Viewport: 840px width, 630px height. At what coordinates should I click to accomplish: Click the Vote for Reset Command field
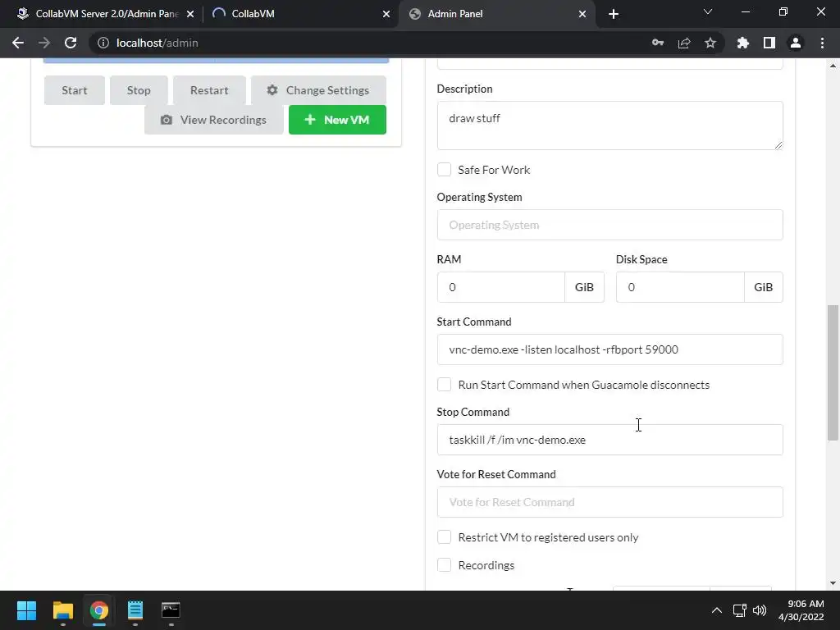click(x=609, y=502)
